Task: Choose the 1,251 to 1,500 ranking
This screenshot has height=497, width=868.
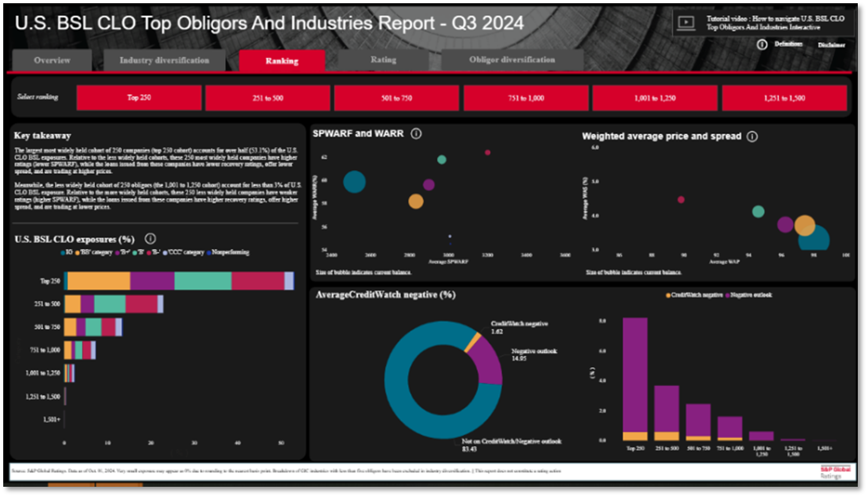Action: click(x=784, y=98)
